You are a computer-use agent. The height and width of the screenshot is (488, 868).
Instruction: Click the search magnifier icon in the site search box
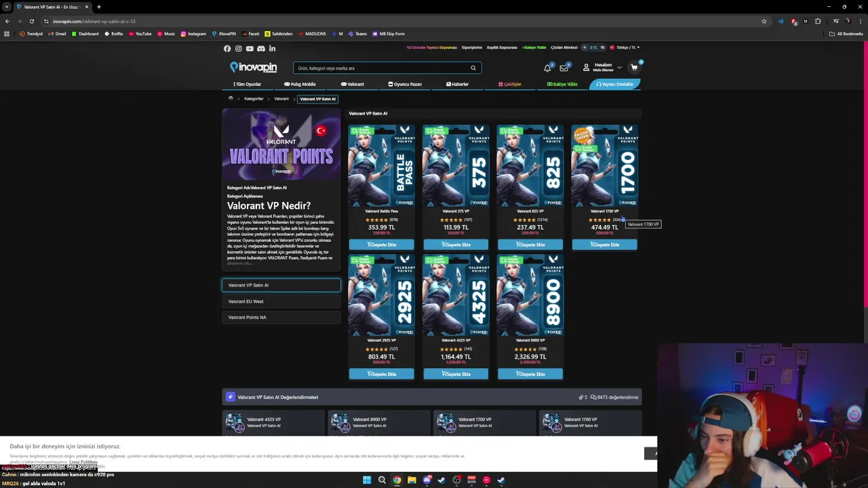473,68
